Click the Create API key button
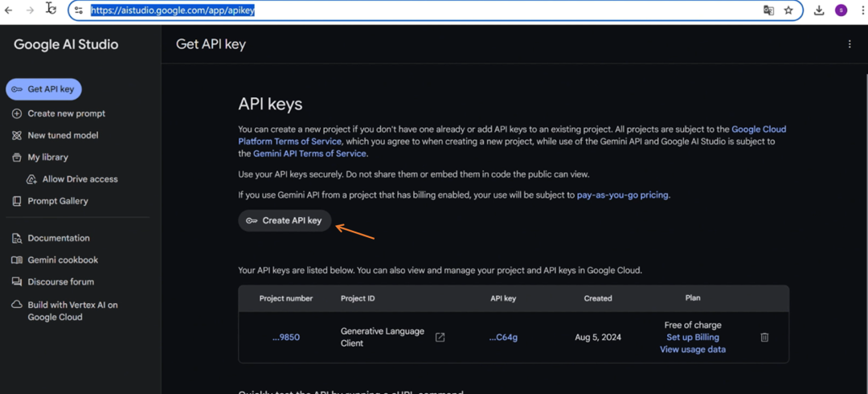This screenshot has height=394, width=868. 285,220
